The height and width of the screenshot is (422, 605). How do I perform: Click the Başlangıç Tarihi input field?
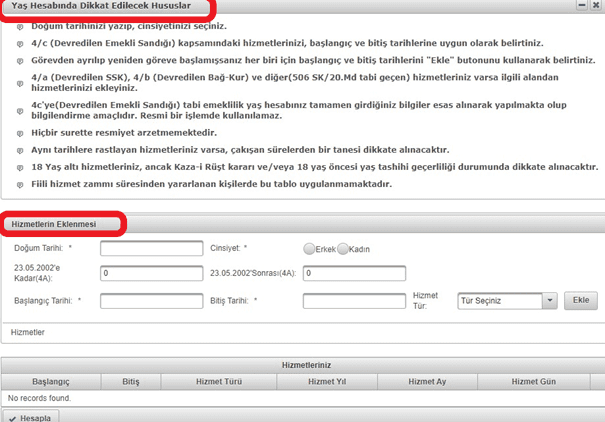tap(152, 300)
